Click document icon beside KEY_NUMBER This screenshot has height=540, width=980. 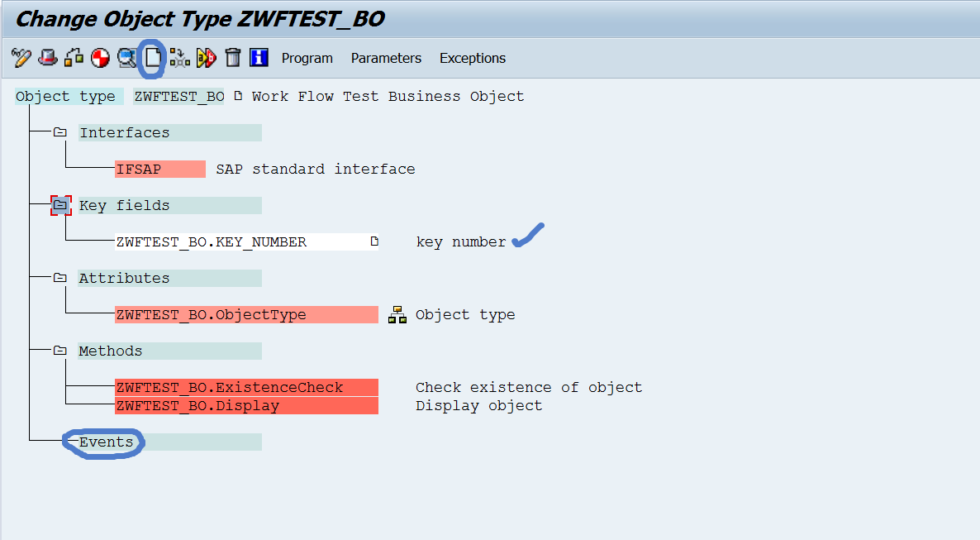click(x=374, y=241)
